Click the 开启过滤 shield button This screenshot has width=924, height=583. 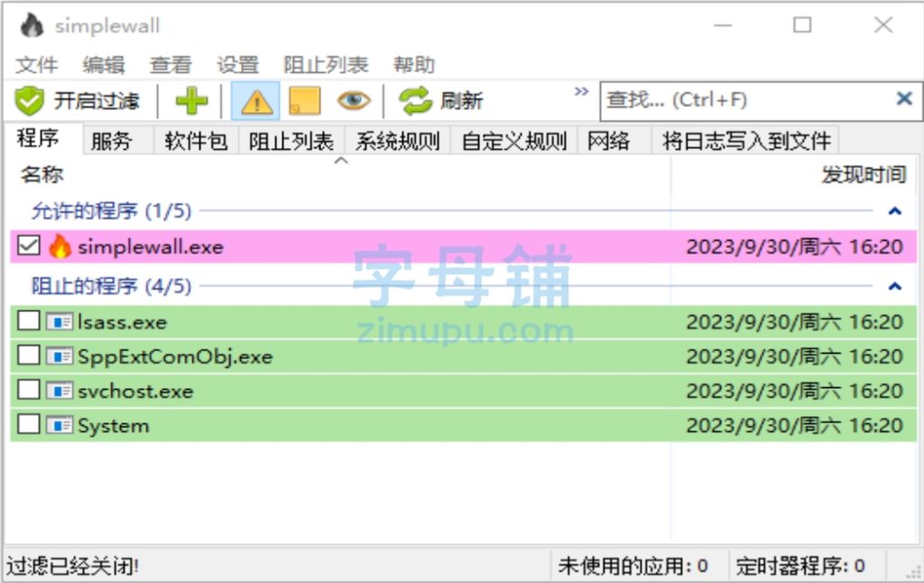tap(78, 101)
